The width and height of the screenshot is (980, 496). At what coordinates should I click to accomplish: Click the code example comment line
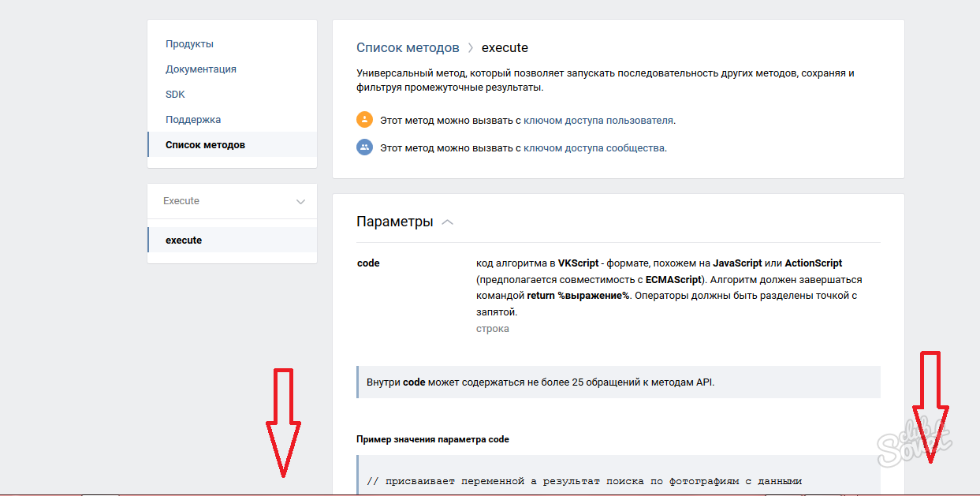point(584,480)
